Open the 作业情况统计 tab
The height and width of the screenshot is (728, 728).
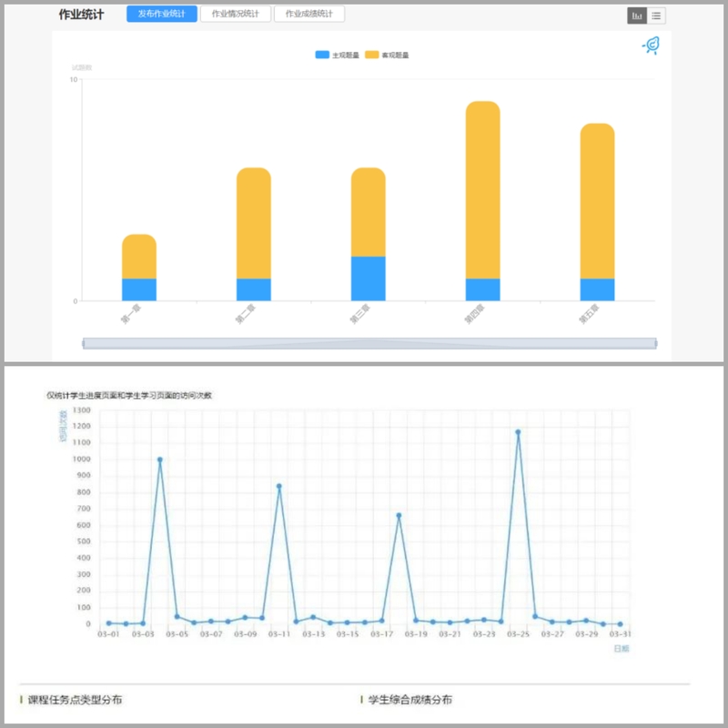coord(235,15)
